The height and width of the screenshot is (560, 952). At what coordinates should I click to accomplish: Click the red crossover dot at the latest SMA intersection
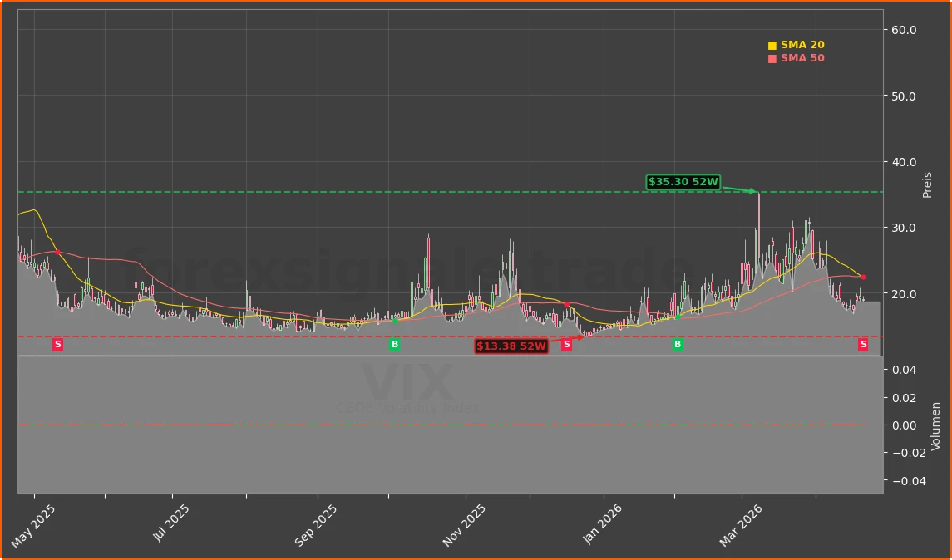point(863,278)
